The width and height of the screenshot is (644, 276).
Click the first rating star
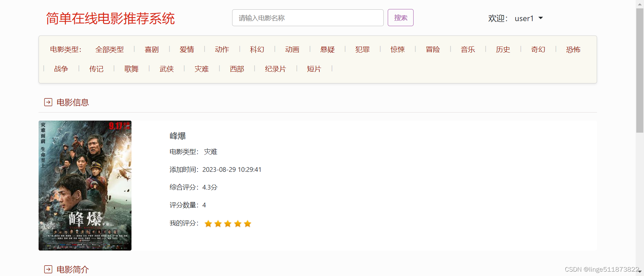point(208,224)
